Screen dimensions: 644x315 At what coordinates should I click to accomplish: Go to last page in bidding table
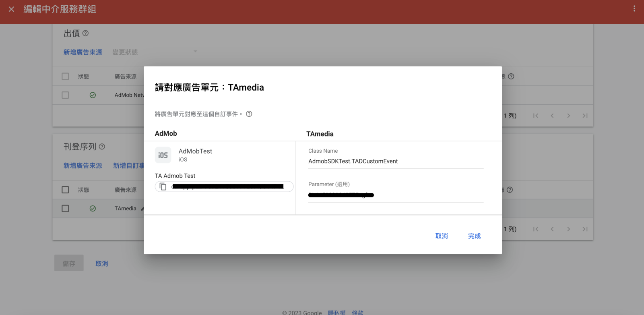(585, 116)
